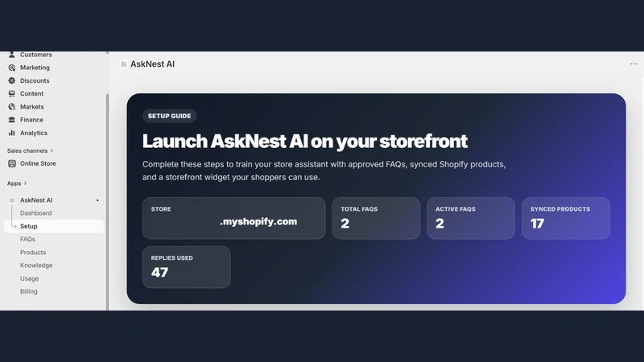Click the AskNest AI header app icon

124,64
